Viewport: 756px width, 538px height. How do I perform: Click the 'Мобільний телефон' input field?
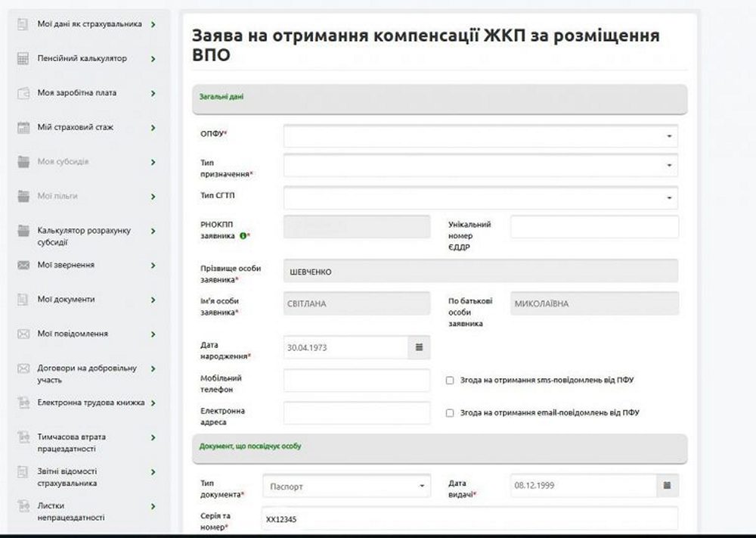[x=357, y=380]
